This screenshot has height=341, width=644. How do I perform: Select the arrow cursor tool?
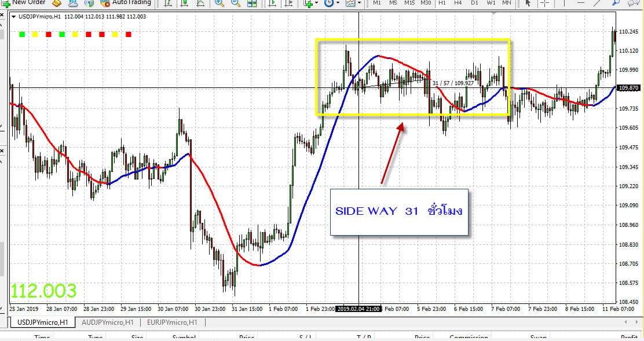click(x=528, y=3)
